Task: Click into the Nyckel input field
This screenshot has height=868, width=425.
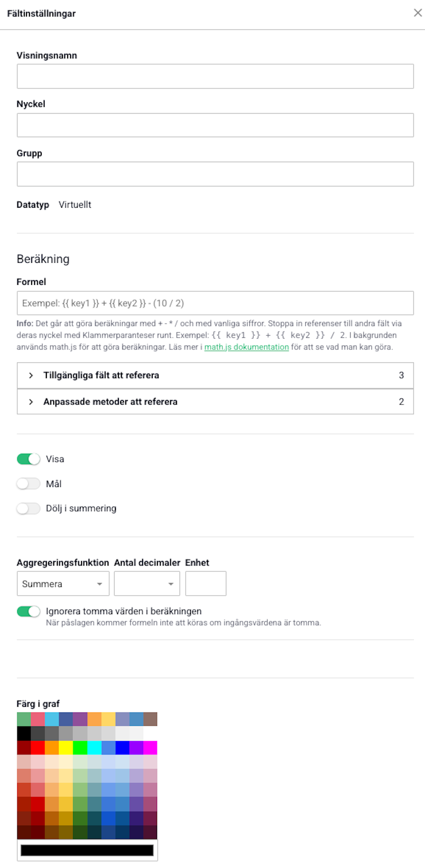Action: coord(215,125)
